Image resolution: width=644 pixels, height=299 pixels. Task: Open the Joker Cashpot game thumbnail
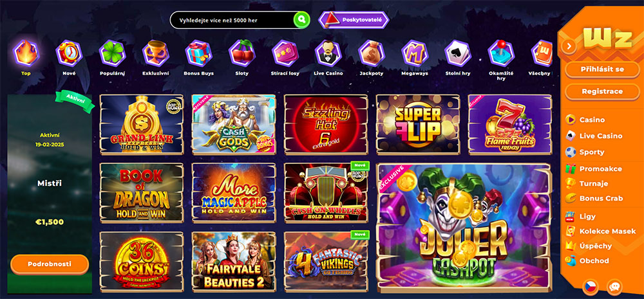(463, 228)
